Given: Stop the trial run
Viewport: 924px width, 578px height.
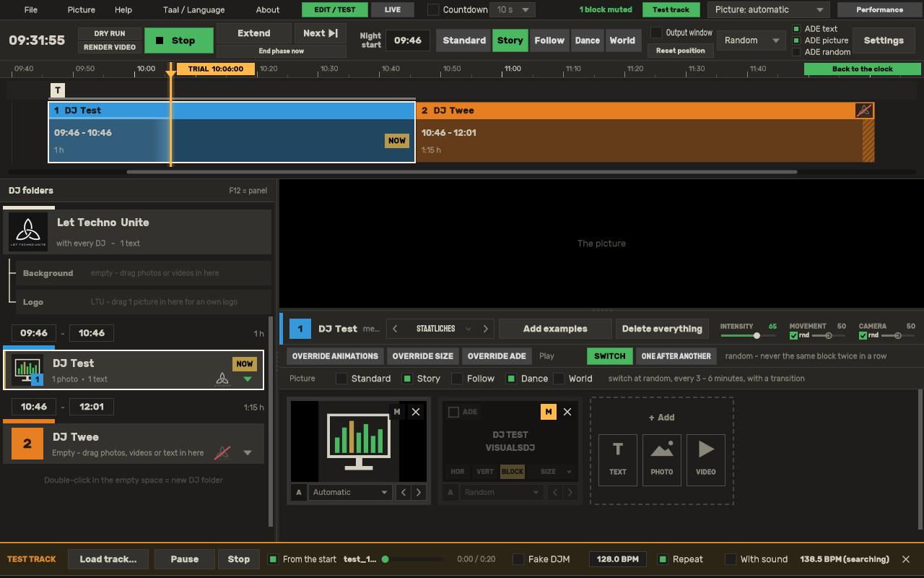Looking at the screenshot, I should (179, 40).
